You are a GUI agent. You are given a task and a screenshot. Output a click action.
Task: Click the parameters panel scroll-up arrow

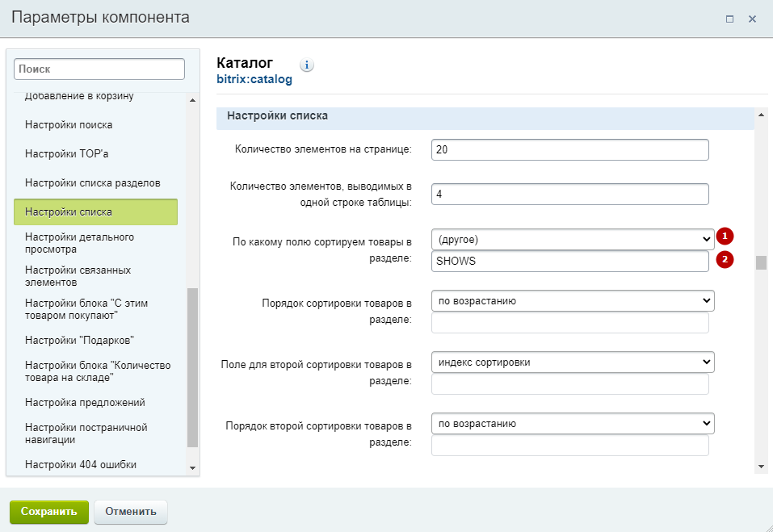761,115
